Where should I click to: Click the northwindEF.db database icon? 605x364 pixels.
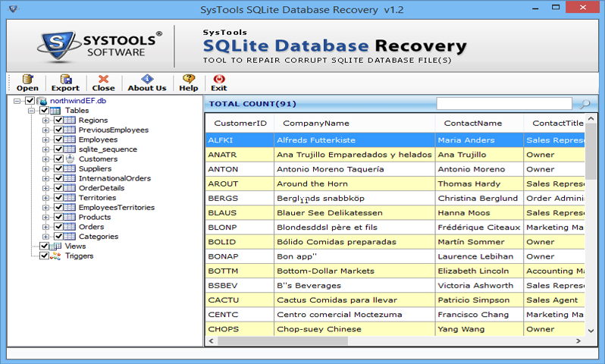pos(42,101)
